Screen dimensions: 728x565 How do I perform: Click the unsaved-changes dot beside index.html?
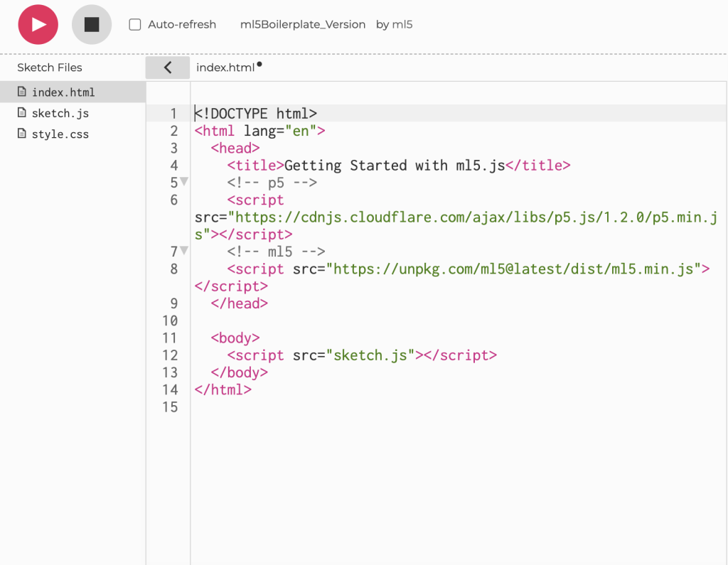click(x=259, y=65)
